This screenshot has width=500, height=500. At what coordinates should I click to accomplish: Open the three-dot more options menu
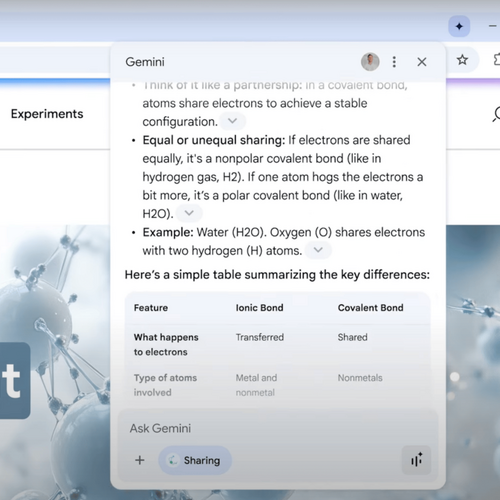(x=394, y=62)
